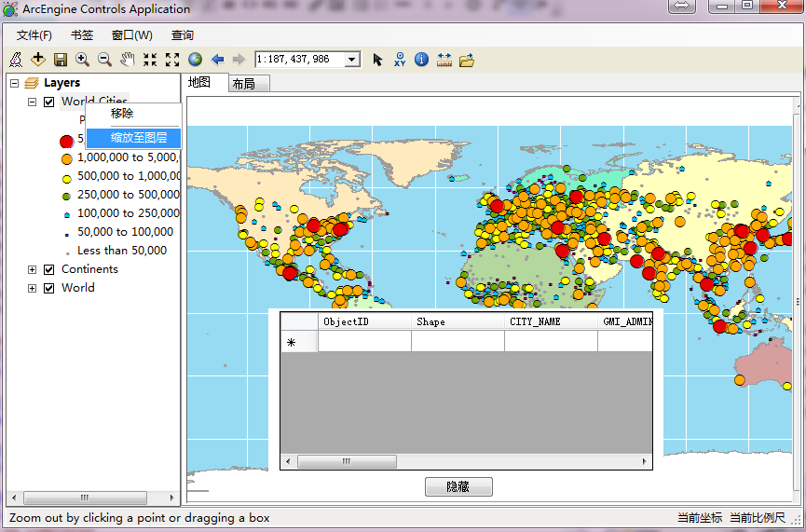Select the Zoom In magnifier tool
The width and height of the screenshot is (806, 532).
(82, 60)
